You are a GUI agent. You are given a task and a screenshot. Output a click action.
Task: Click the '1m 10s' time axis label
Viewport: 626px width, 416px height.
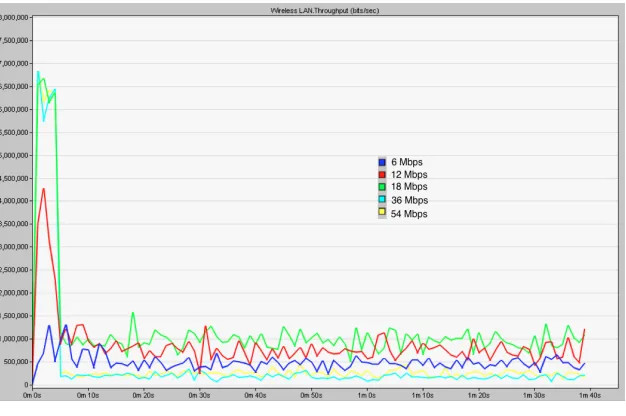coord(422,395)
